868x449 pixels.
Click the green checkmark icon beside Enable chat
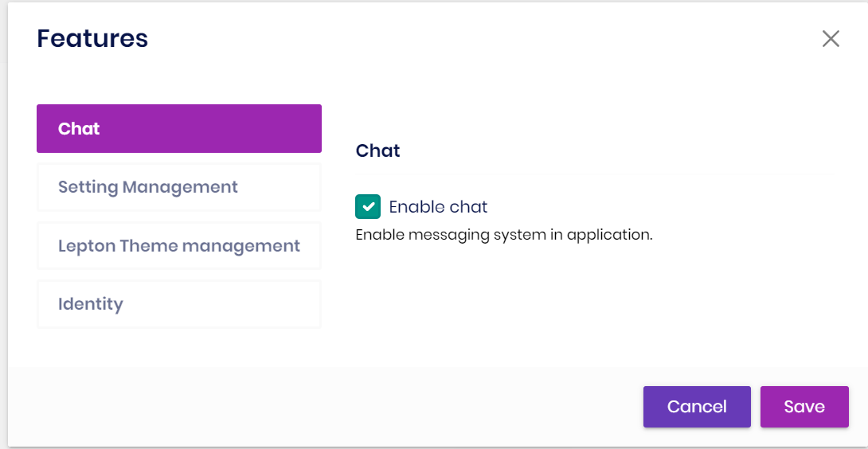(368, 207)
